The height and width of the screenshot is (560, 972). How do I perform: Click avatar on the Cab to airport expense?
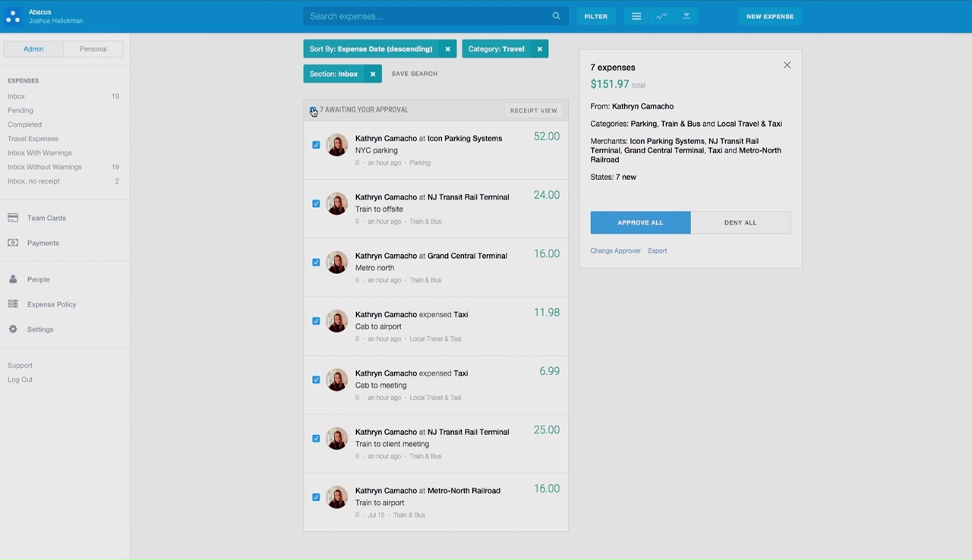336,321
